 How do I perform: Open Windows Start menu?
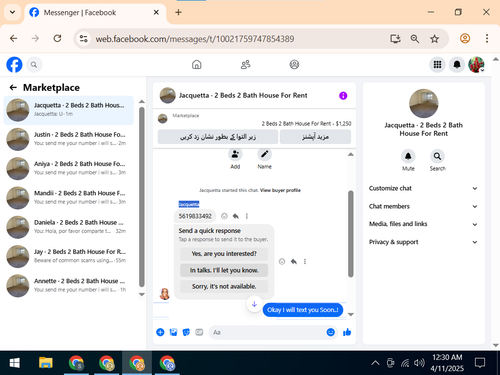coord(14,363)
